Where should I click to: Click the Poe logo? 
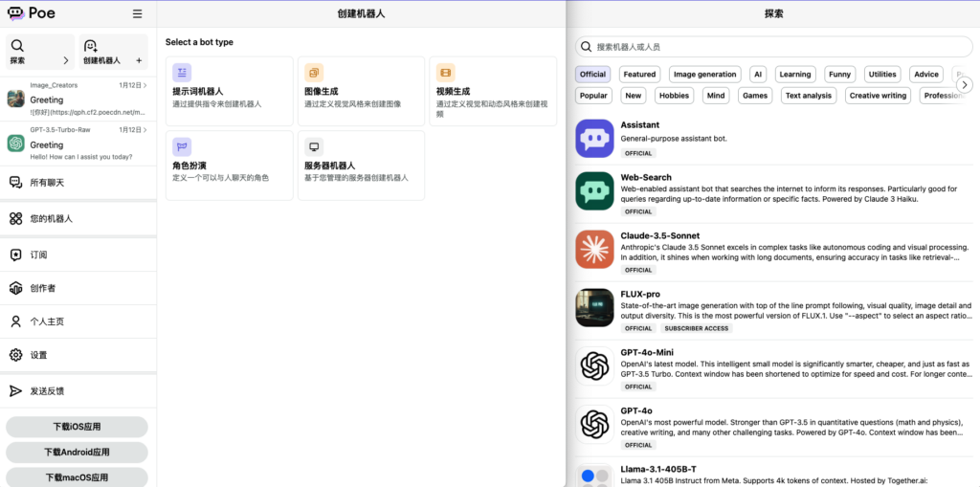[x=32, y=13]
